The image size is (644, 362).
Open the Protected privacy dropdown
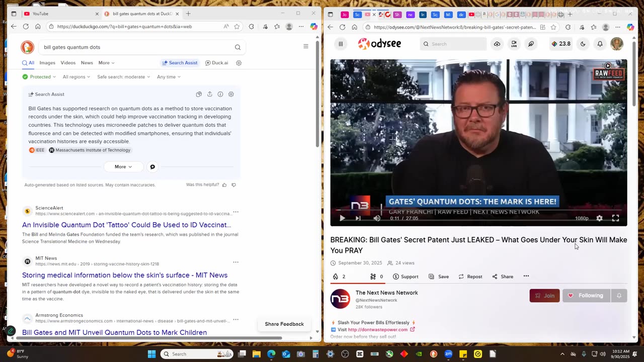pyautogui.click(x=39, y=77)
